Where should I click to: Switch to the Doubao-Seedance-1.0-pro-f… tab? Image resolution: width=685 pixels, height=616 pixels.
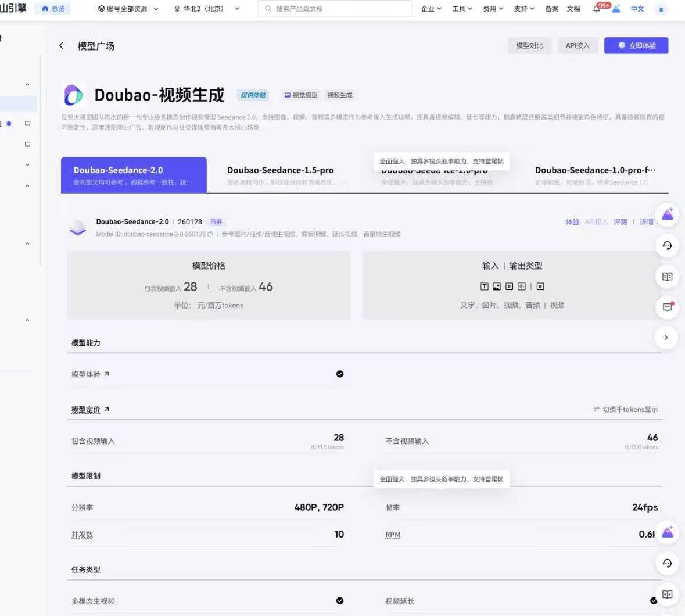[x=596, y=175]
